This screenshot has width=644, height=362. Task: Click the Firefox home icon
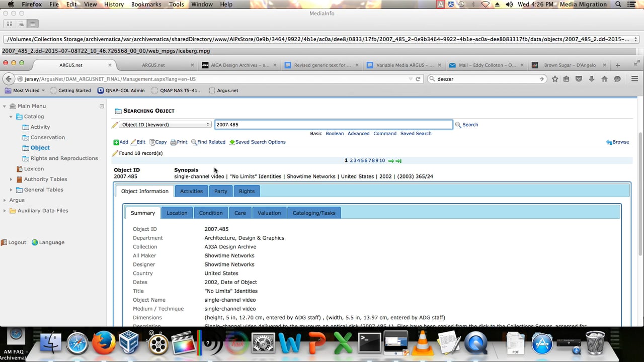[604, 79]
